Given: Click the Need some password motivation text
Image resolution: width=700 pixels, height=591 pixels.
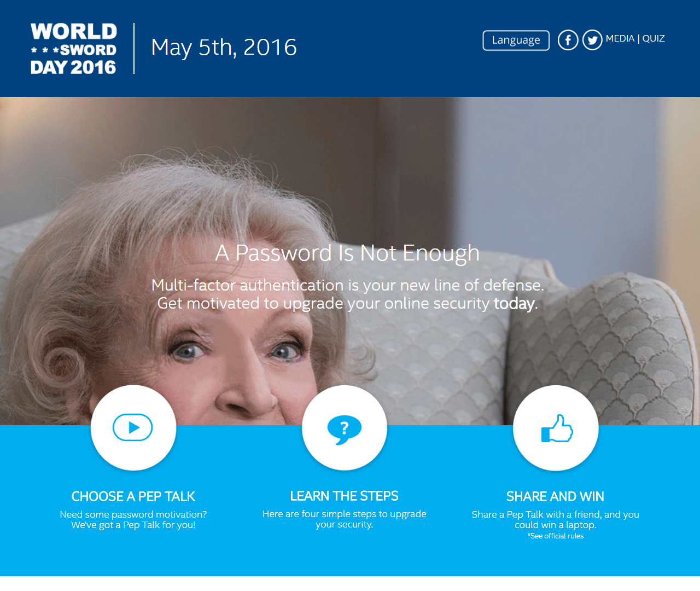Looking at the screenshot, I should pyautogui.click(x=133, y=519).
